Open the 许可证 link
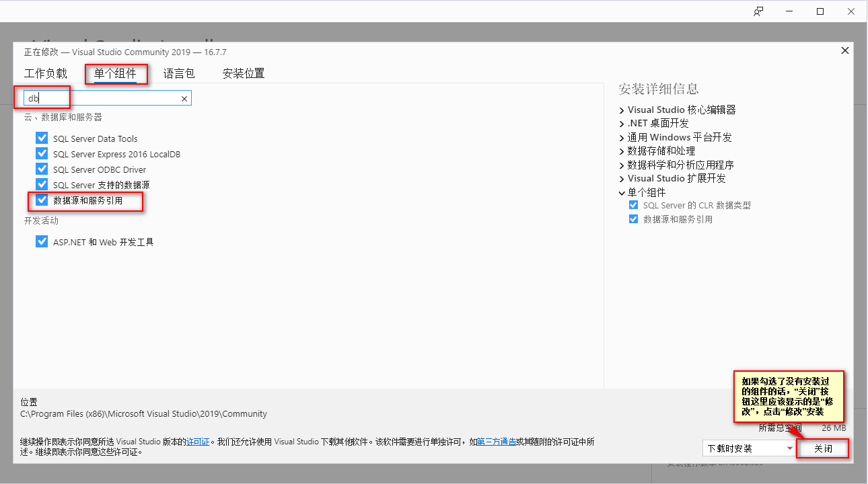This screenshot has width=868, height=484. (198, 442)
